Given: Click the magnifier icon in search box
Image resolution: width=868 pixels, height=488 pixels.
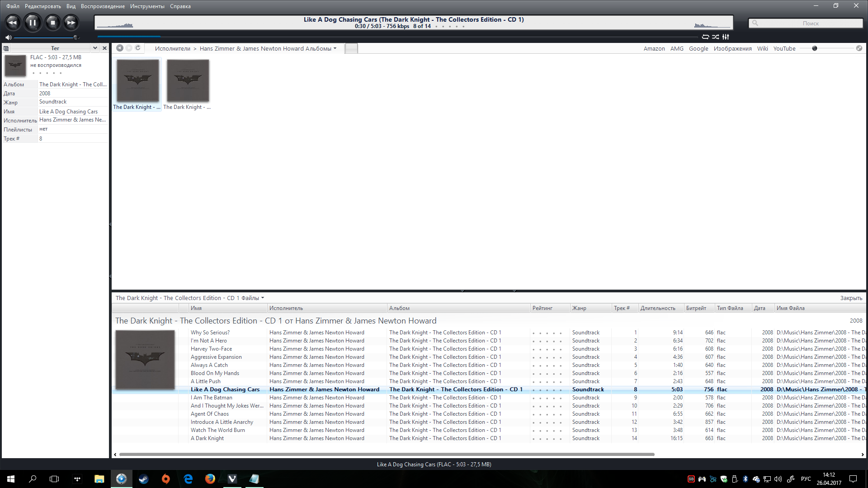Looking at the screenshot, I should coord(755,23).
